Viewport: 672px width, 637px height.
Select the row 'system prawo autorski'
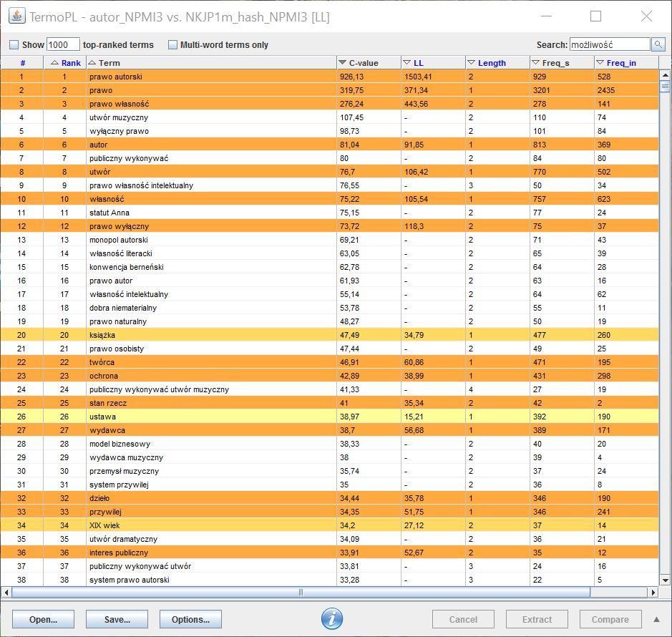[330, 580]
